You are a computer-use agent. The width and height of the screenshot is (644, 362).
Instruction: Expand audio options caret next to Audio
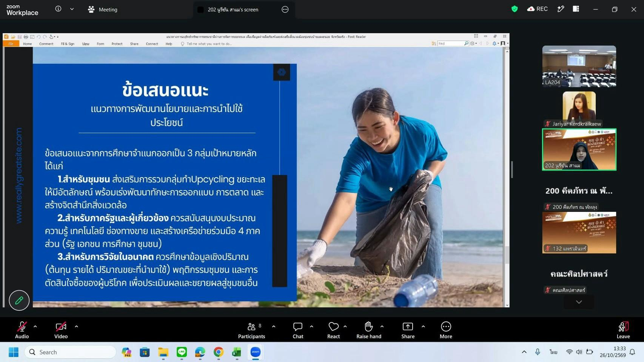pyautogui.click(x=35, y=327)
